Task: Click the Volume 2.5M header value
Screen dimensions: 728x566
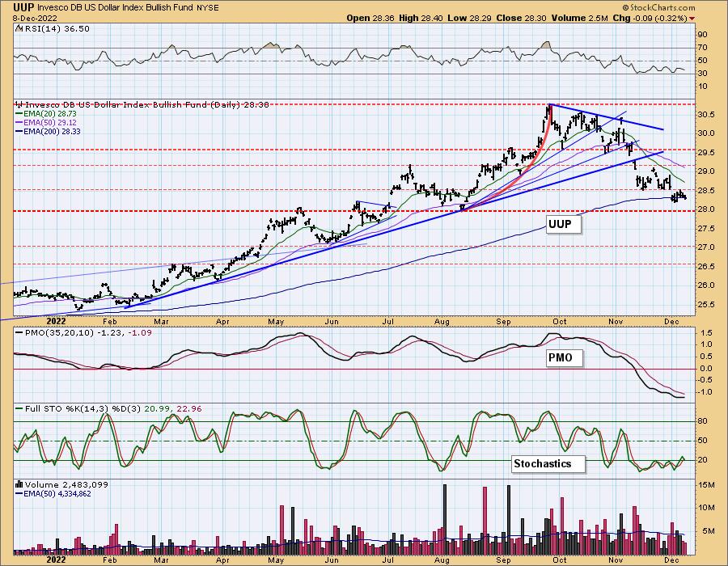Action: tap(579, 18)
